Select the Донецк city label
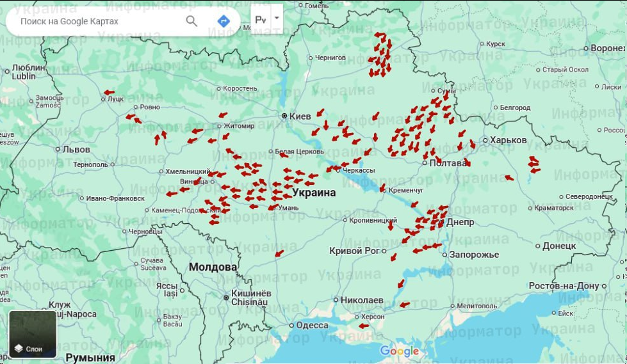 559,246
